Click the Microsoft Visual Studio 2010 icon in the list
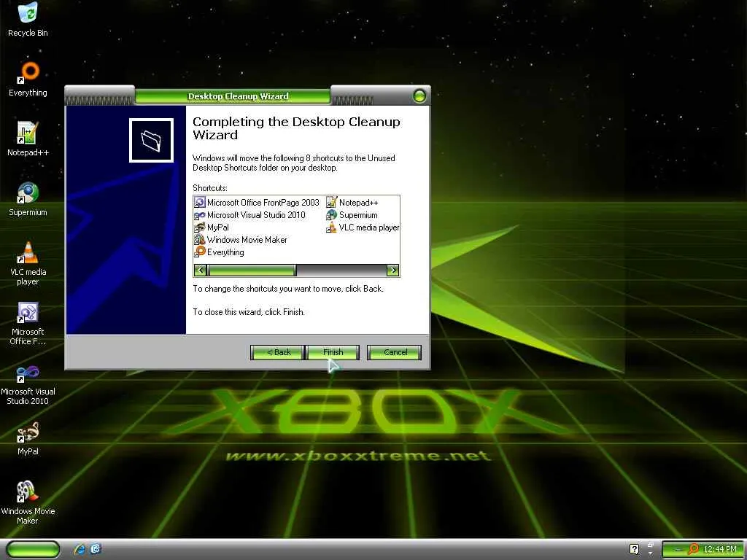This screenshot has height=560, width=747. click(x=200, y=215)
